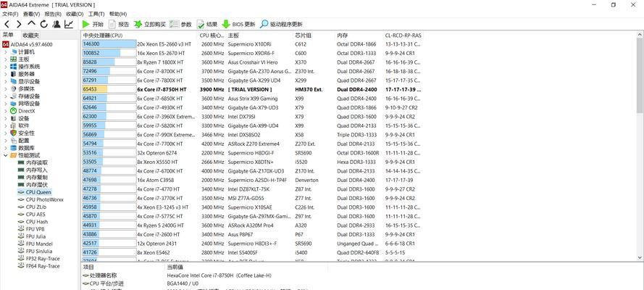Open the line chart toolbar icon
Image resolution: width=644 pixels, height=290 pixels.
[69, 24]
